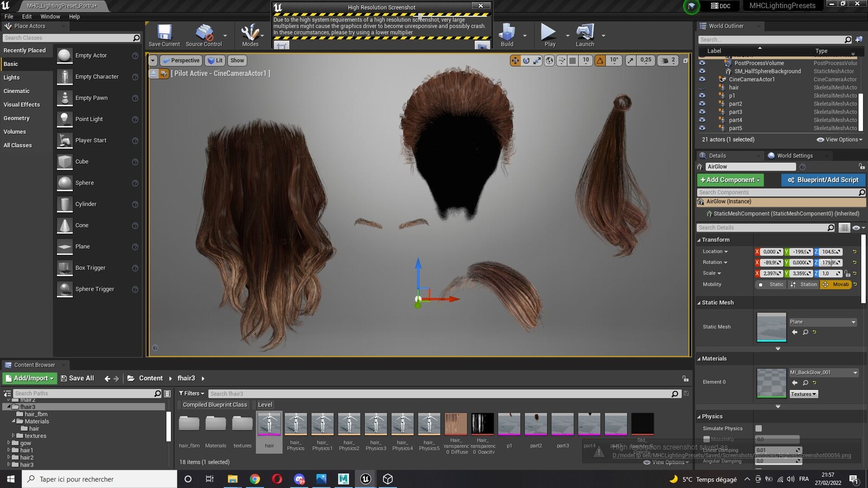Select the Hair Diffuse texture thumbnail
868x488 pixels.
tap(456, 423)
